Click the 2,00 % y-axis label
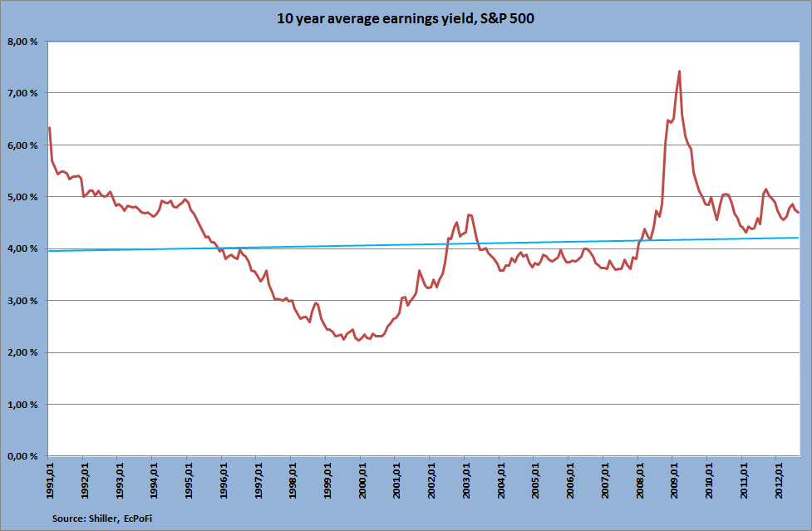The width and height of the screenshot is (812, 531). (x=22, y=352)
